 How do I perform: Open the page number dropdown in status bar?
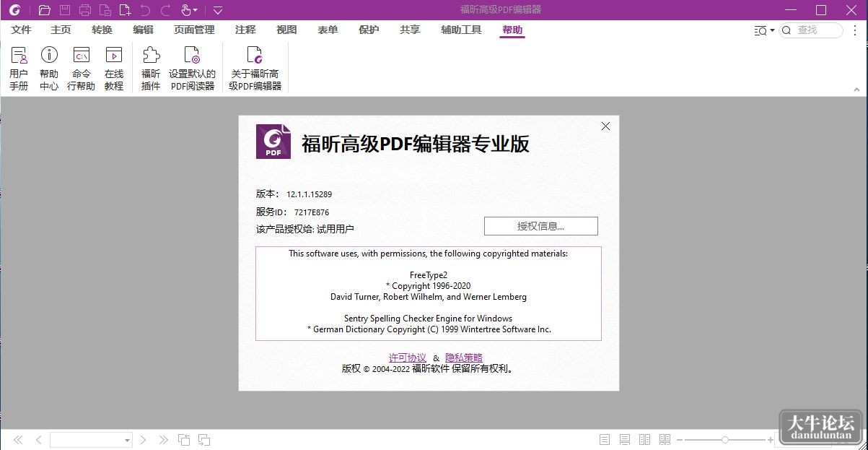tap(127, 440)
